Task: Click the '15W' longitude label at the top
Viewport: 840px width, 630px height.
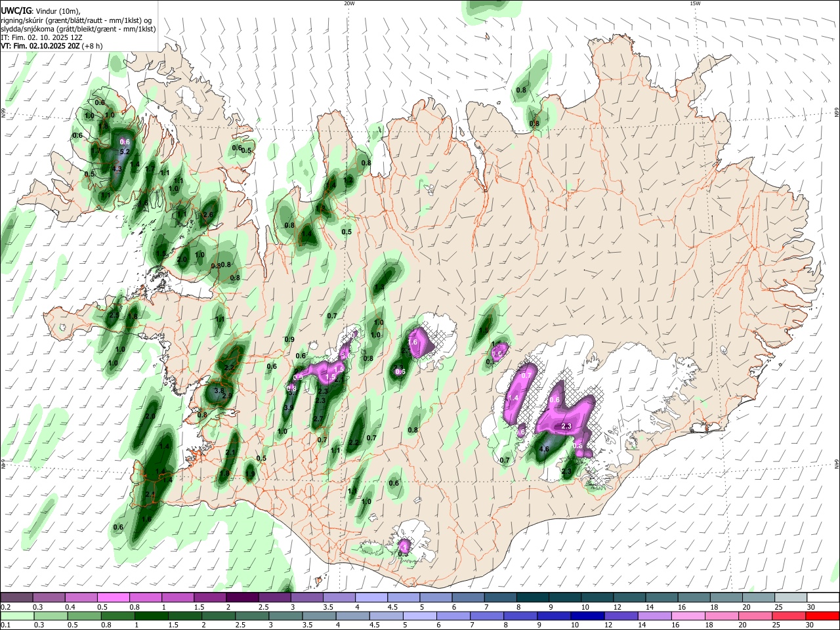Action: tap(695, 3)
